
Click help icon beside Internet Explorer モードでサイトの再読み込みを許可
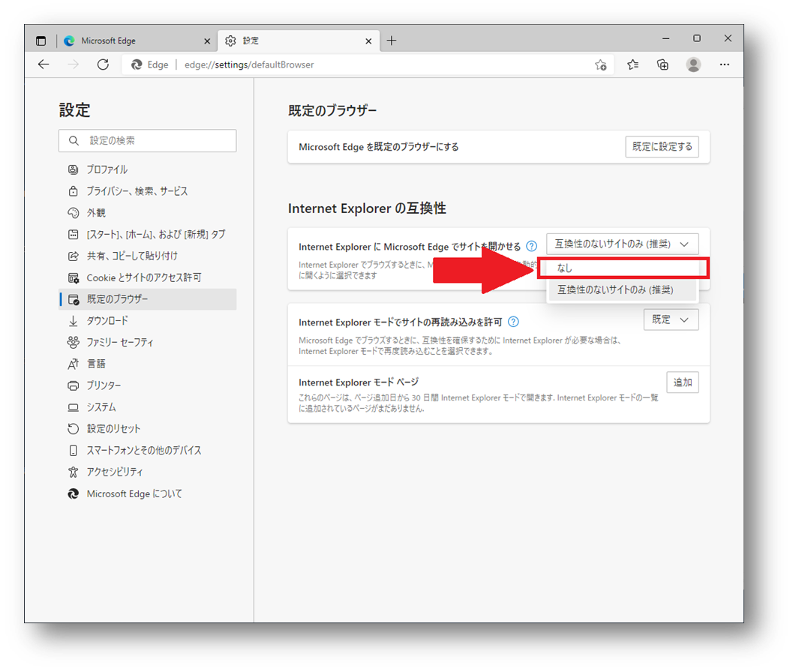[513, 322]
